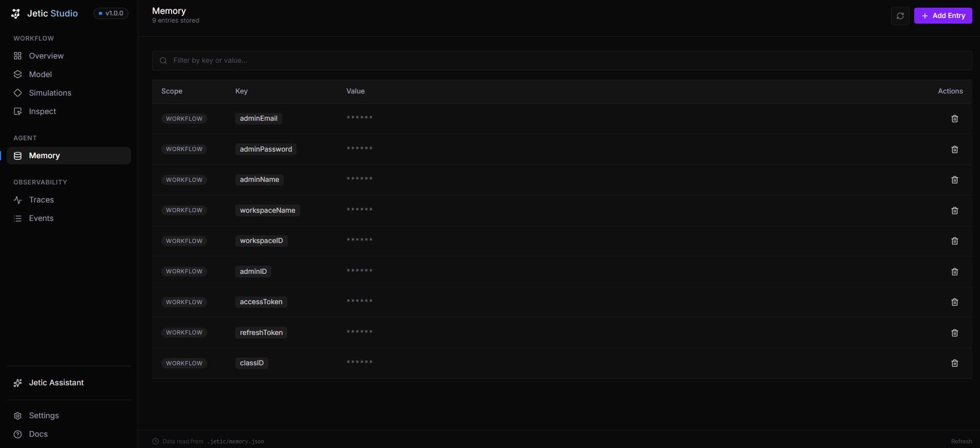Delete the adminPassword memory entry

click(x=954, y=150)
